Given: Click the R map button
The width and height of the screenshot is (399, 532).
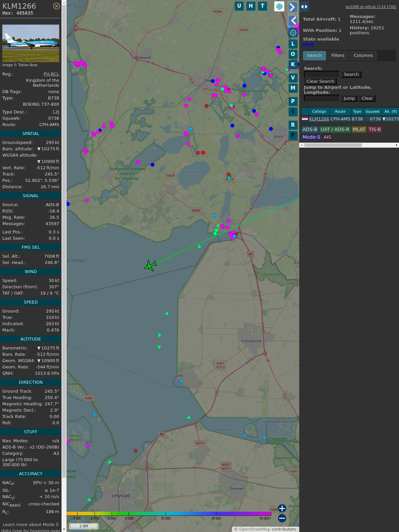Looking at the screenshot, I should (293, 125).
